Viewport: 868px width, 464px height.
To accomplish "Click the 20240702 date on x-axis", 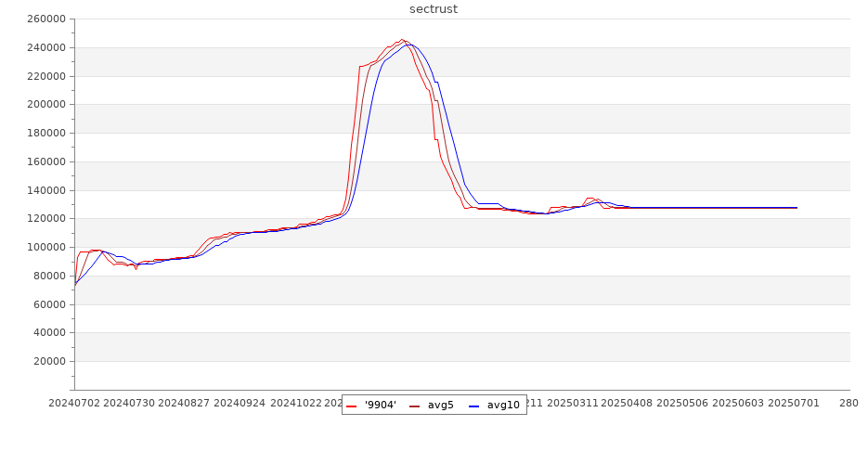I will point(75,403).
